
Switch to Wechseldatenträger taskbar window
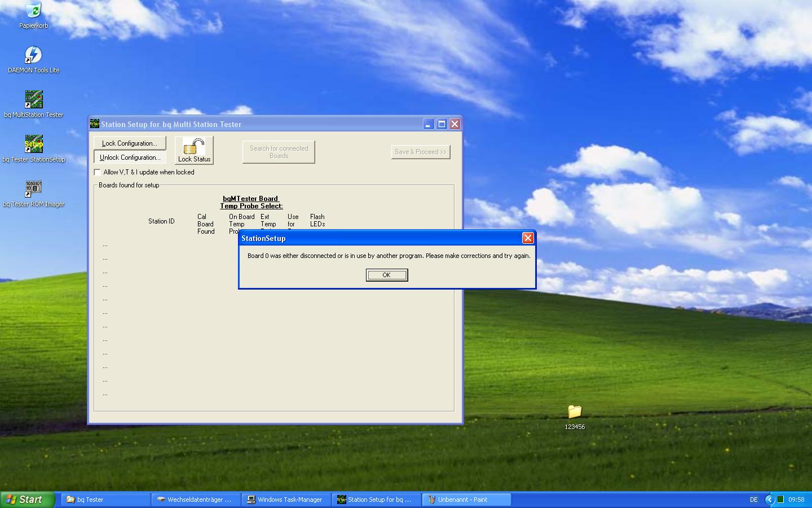196,500
